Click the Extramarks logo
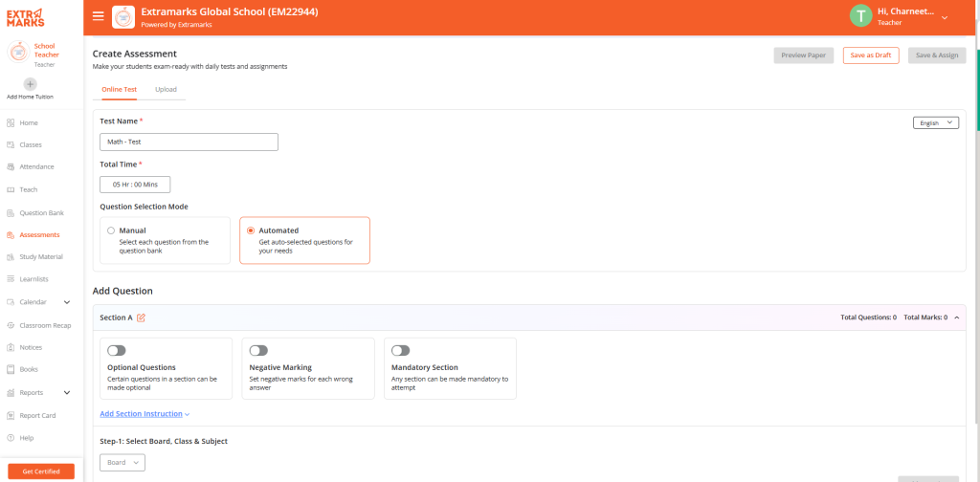 click(x=26, y=17)
